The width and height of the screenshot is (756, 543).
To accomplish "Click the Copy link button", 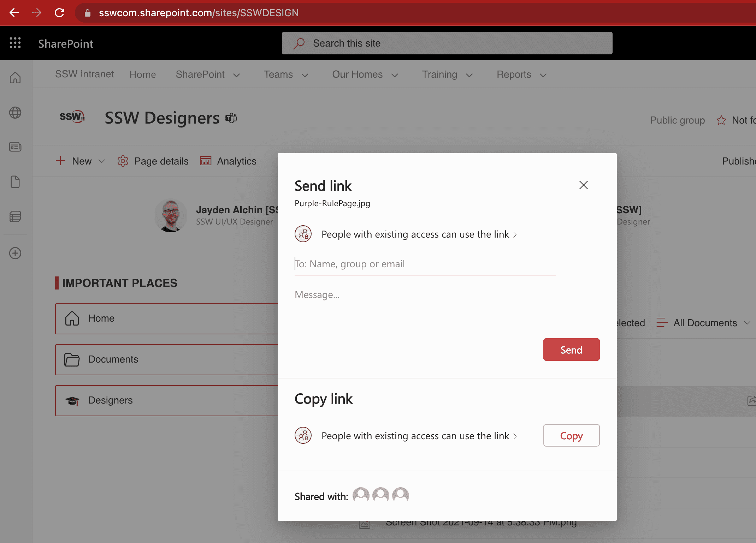I will [x=571, y=435].
